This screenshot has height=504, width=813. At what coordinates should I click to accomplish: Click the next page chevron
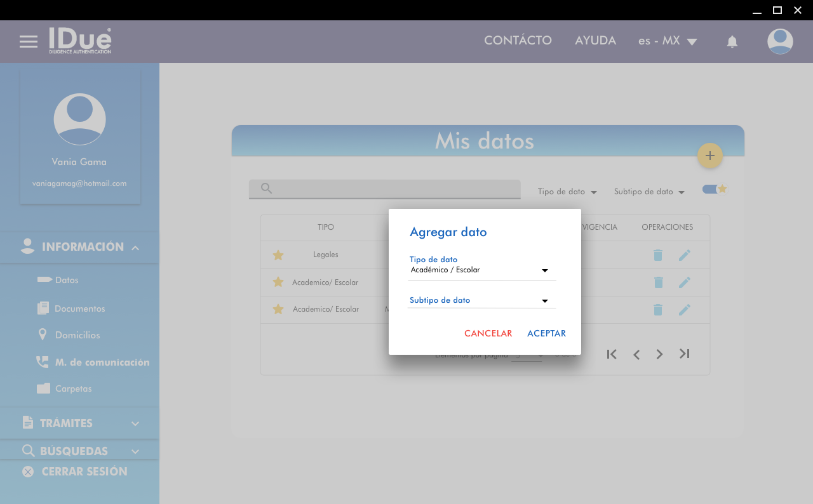659,354
